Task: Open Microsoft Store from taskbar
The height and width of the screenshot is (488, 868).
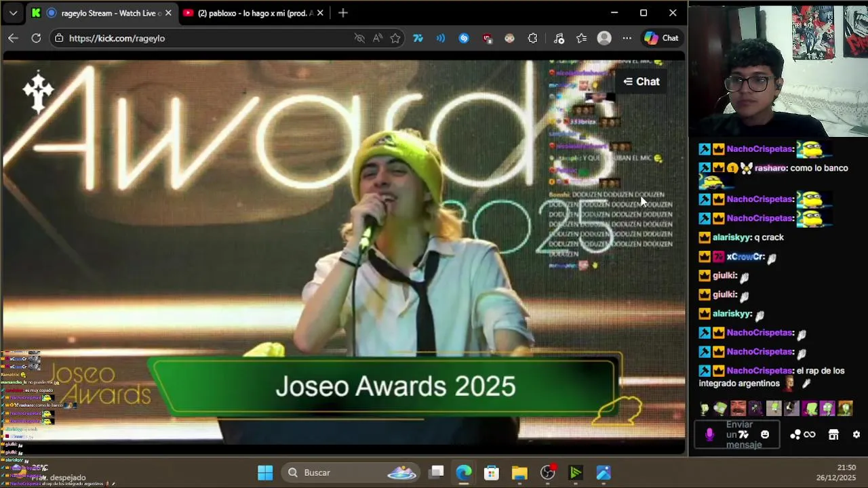Action: pyautogui.click(x=492, y=472)
